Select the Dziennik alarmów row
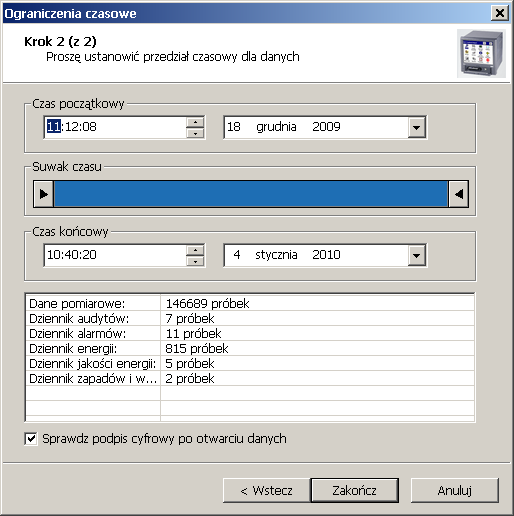 tap(250, 333)
